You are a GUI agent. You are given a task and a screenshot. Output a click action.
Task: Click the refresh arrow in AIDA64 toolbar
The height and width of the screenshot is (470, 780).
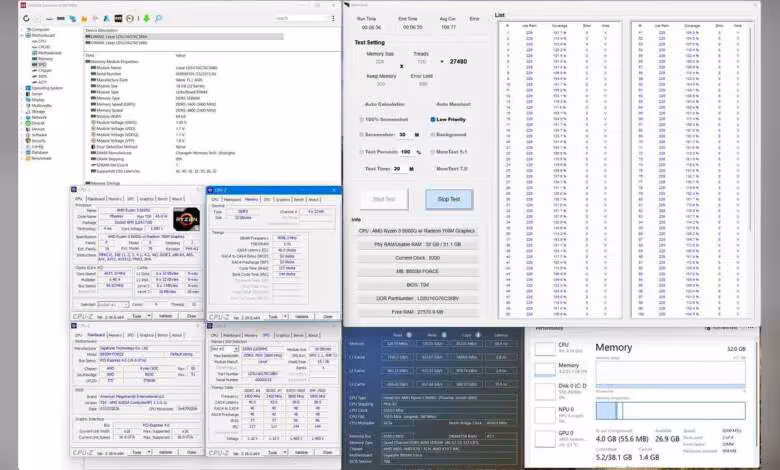click(x=26, y=18)
